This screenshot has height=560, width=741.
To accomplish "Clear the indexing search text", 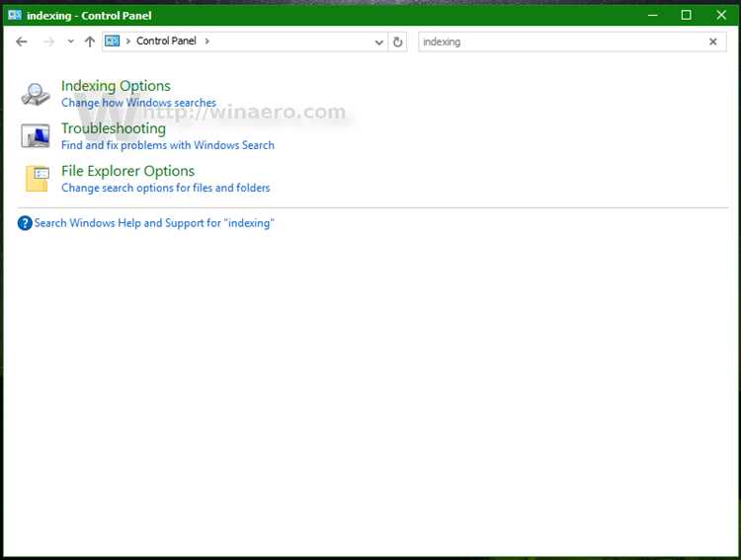I will coord(713,41).
